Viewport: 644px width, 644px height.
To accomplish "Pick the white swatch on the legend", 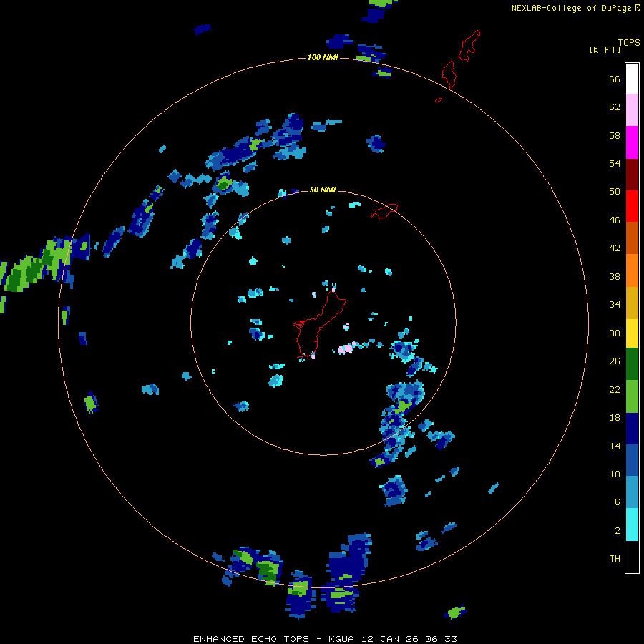I will (632, 79).
